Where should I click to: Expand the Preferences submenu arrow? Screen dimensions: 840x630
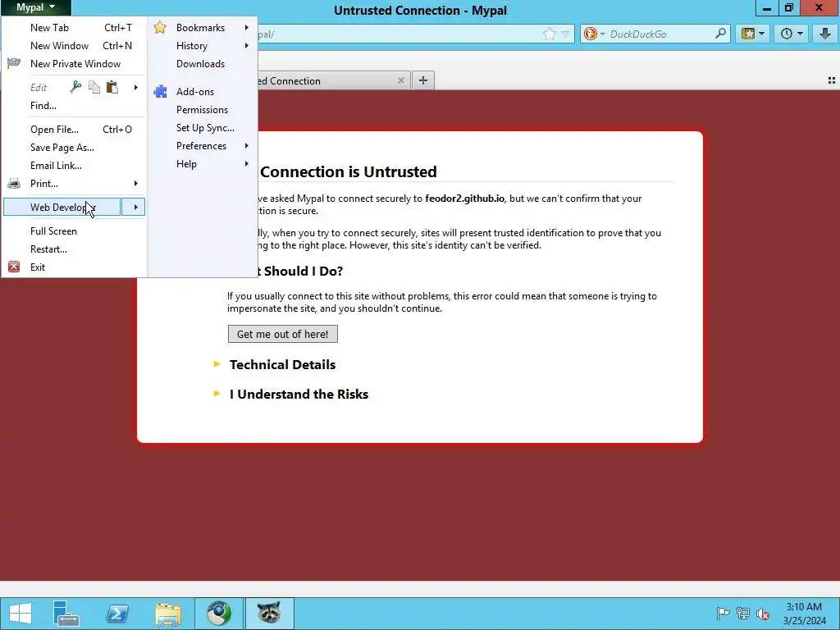tap(246, 146)
